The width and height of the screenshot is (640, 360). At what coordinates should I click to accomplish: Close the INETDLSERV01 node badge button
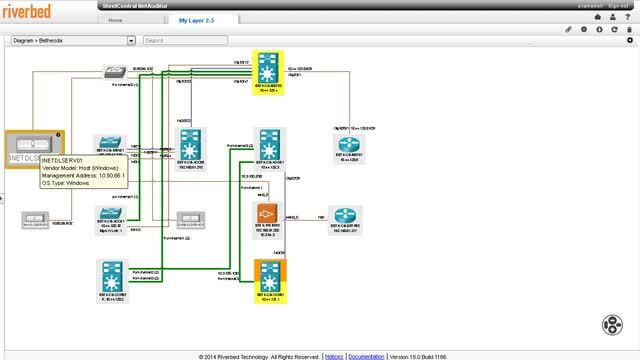click(58, 135)
